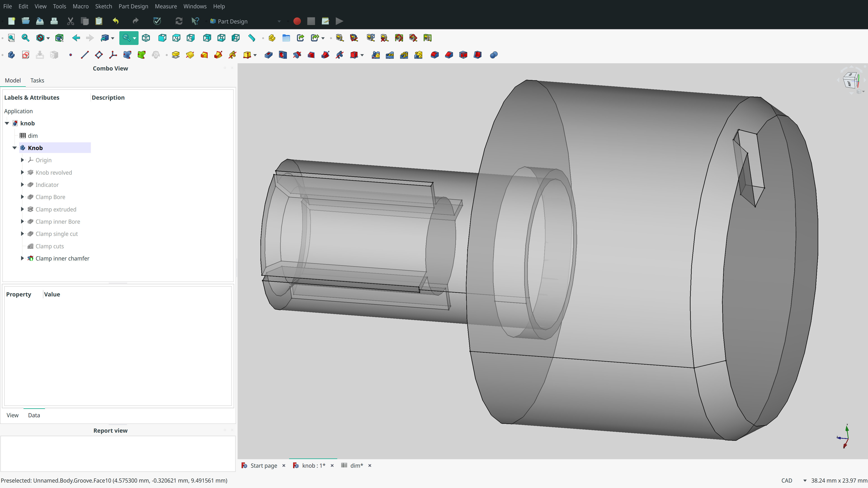
Task: Select the Pad tool
Action: pyautogui.click(x=176, y=54)
